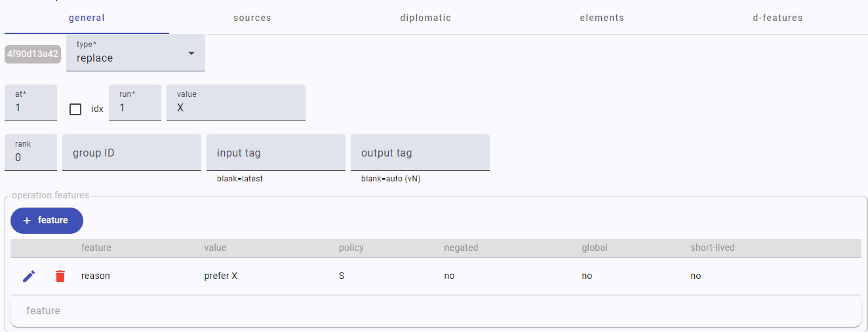Click the policy column header
This screenshot has width=868, height=332.
pos(351,248)
